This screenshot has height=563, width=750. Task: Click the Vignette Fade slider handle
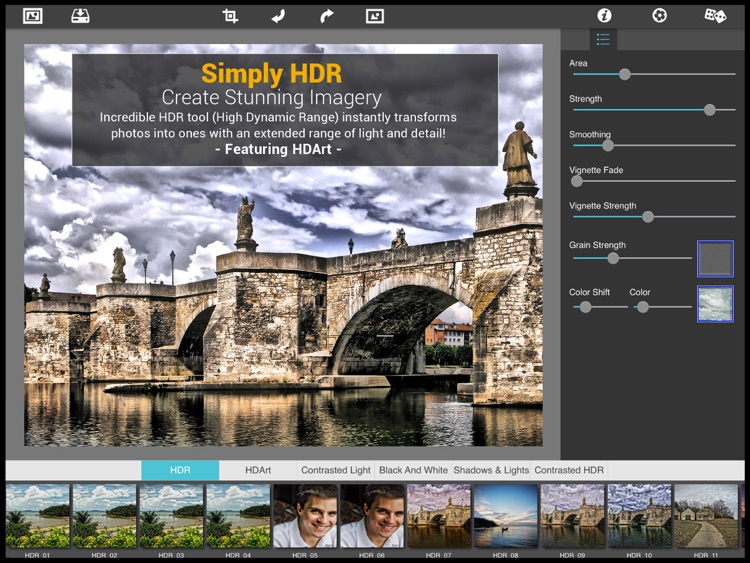(x=577, y=181)
